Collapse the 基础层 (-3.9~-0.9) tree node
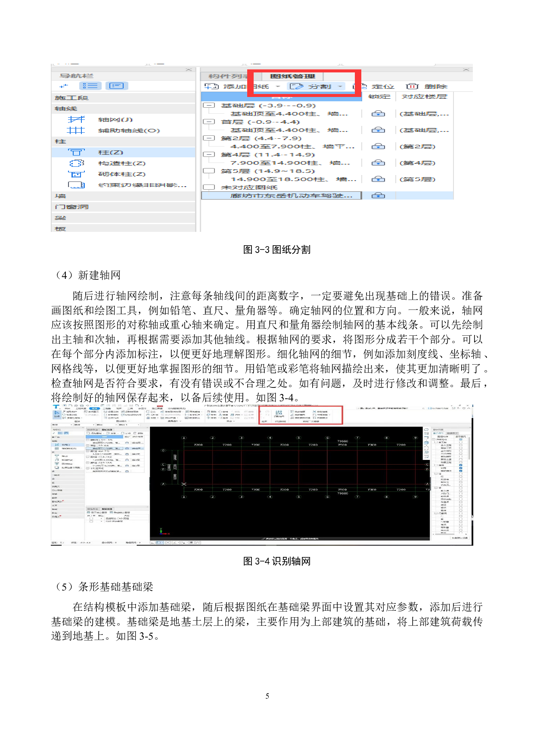 pos(209,106)
